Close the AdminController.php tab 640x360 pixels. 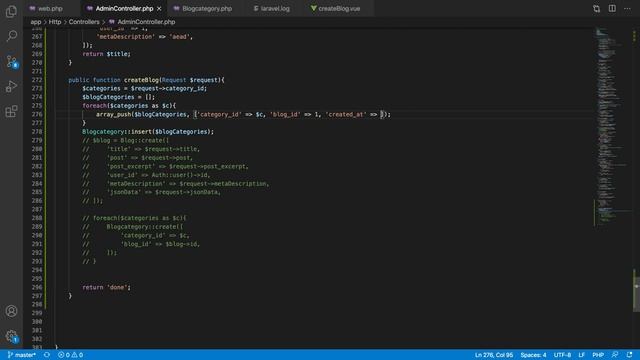[x=159, y=8]
